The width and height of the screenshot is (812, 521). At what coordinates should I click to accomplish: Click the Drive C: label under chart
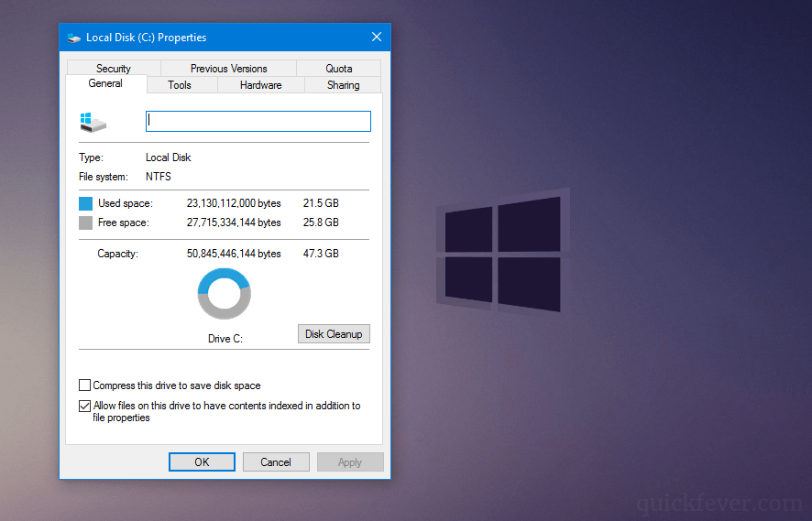coord(225,339)
